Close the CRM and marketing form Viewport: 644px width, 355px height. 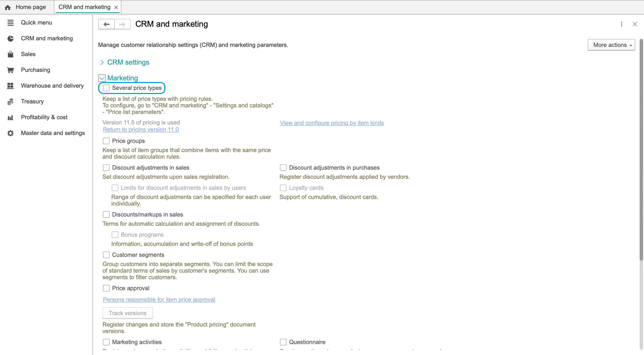pos(635,24)
